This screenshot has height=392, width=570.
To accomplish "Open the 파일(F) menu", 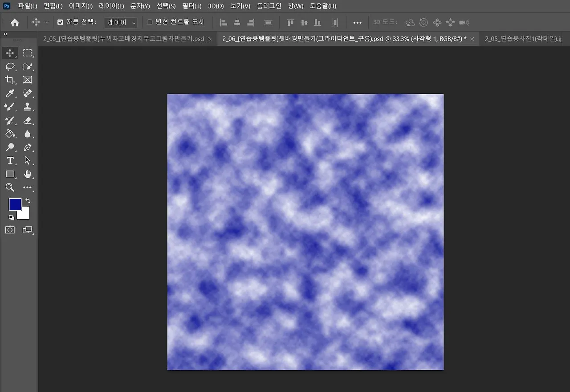I will point(27,6).
